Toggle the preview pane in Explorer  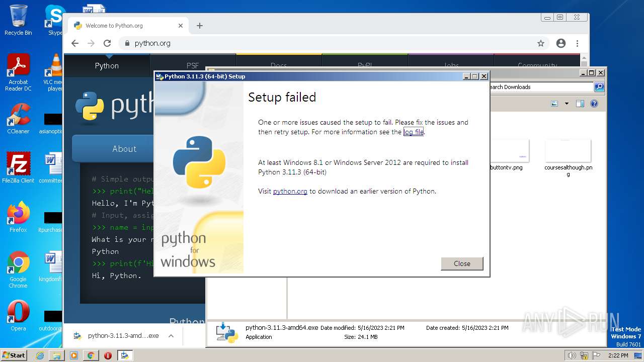pos(580,104)
